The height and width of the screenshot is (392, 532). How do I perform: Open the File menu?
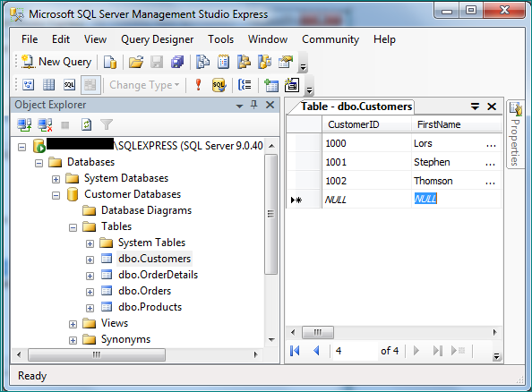pyautogui.click(x=30, y=39)
